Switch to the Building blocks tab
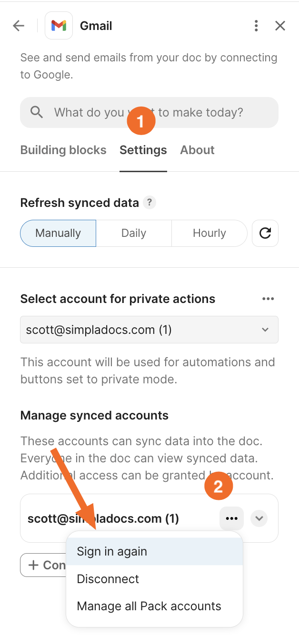Image resolution: width=299 pixels, height=644 pixels. [63, 150]
